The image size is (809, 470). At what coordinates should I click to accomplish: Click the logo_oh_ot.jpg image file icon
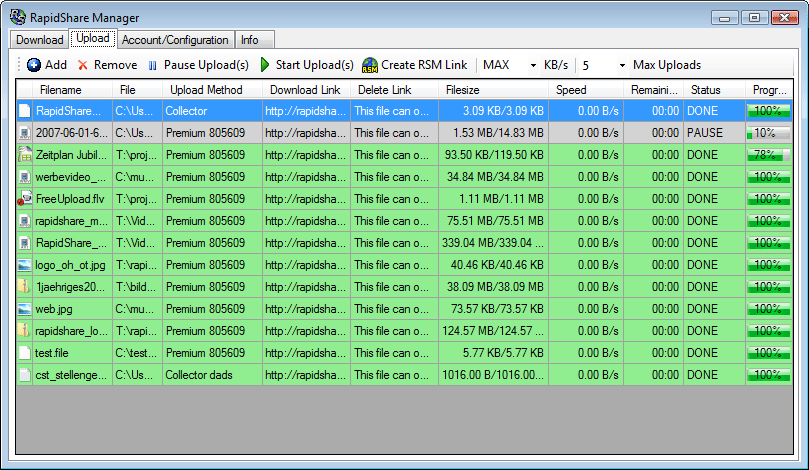[x=25, y=264]
